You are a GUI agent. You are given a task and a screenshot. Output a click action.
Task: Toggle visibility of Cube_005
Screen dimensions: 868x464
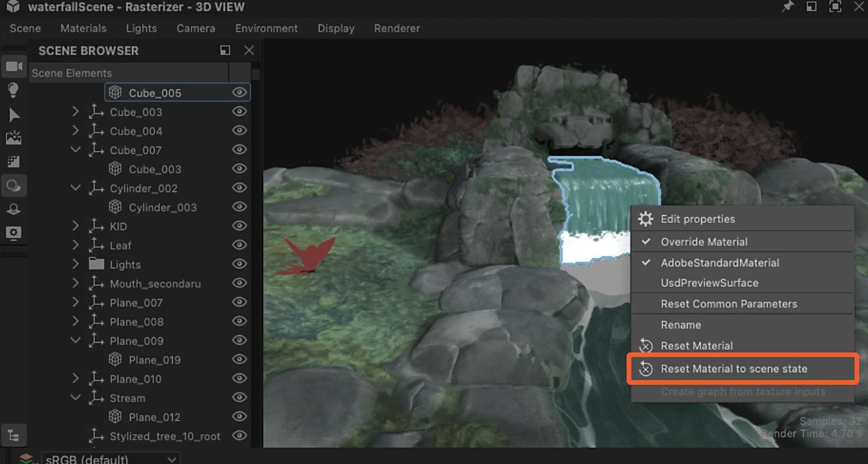pyautogui.click(x=239, y=92)
